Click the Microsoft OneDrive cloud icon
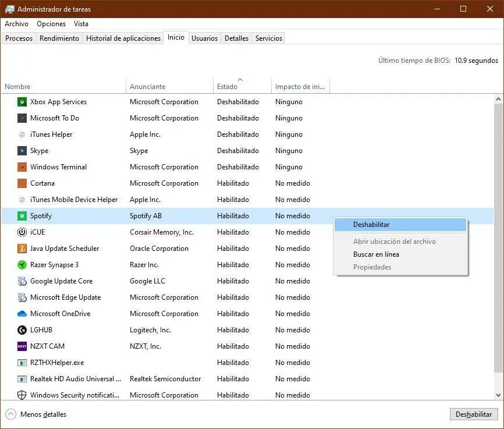Viewport: 504px width, 429px height. coord(22,314)
